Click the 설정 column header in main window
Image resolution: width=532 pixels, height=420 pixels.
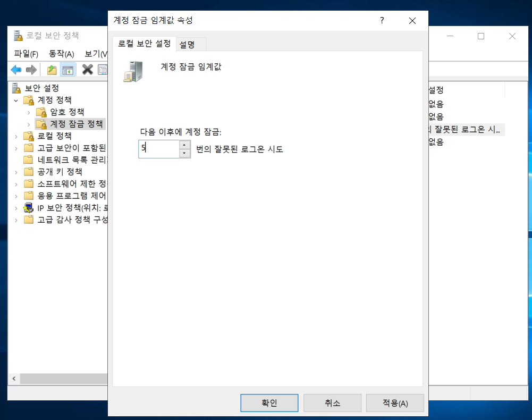(x=467, y=90)
